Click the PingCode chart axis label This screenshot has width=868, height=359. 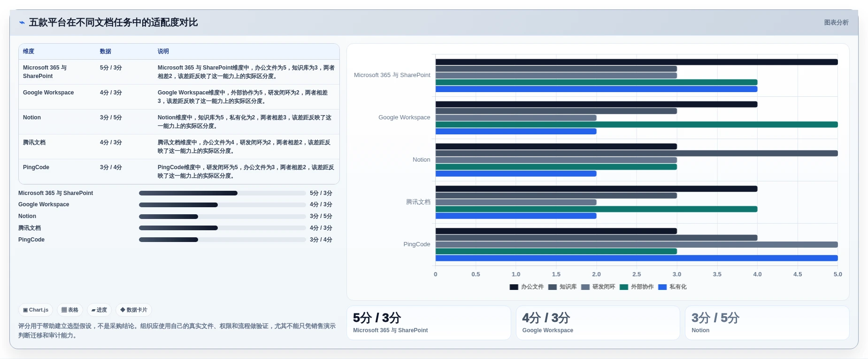pyautogui.click(x=417, y=244)
